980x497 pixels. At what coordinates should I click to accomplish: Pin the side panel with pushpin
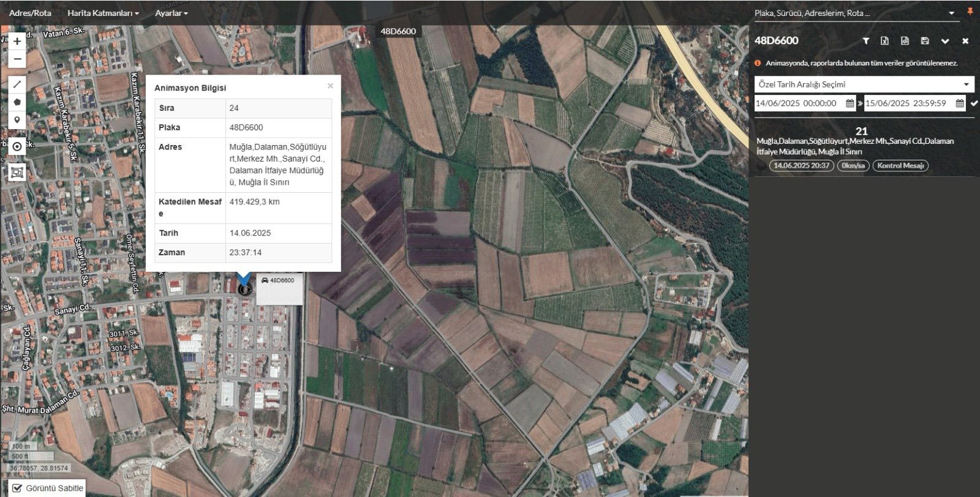[970, 12]
